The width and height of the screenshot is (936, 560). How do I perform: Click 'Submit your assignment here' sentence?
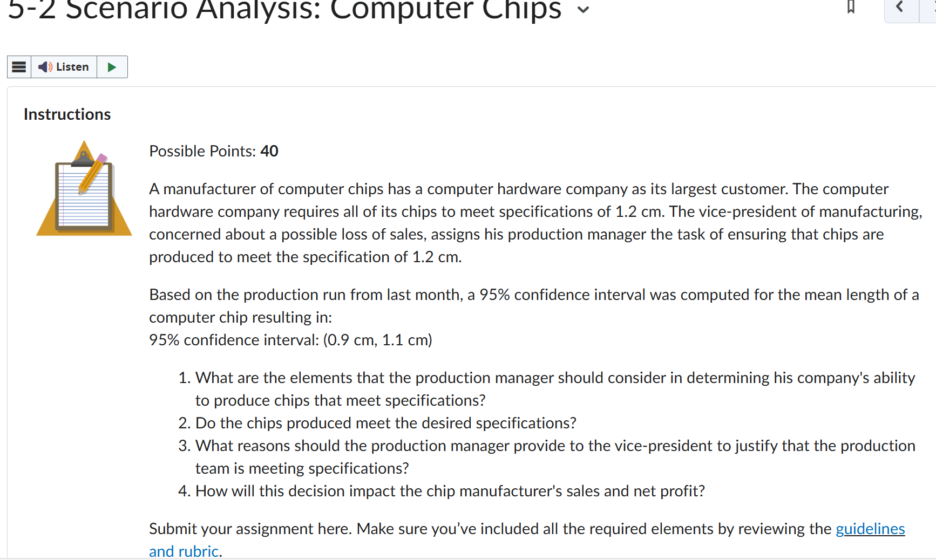point(250,529)
